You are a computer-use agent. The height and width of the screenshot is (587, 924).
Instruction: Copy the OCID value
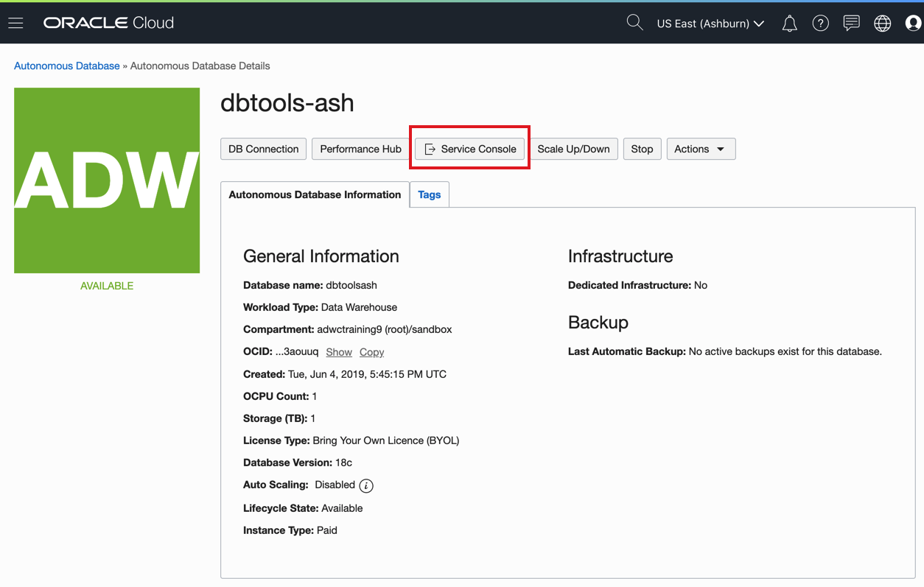371,352
